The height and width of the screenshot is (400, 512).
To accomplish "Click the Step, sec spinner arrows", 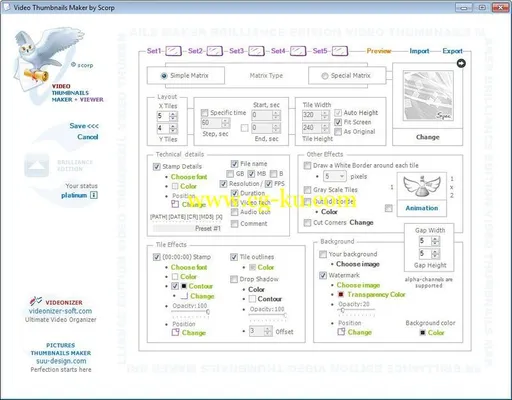I will 225,123.
